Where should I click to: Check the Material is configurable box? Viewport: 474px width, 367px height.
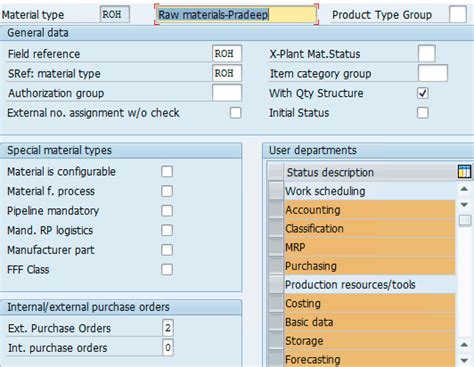[167, 172]
